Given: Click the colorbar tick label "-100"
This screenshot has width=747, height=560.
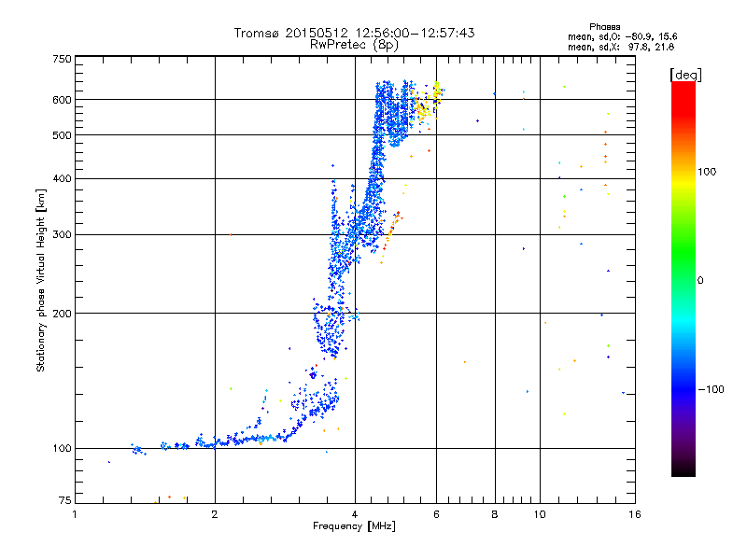Looking at the screenshot, I should 711,389.
